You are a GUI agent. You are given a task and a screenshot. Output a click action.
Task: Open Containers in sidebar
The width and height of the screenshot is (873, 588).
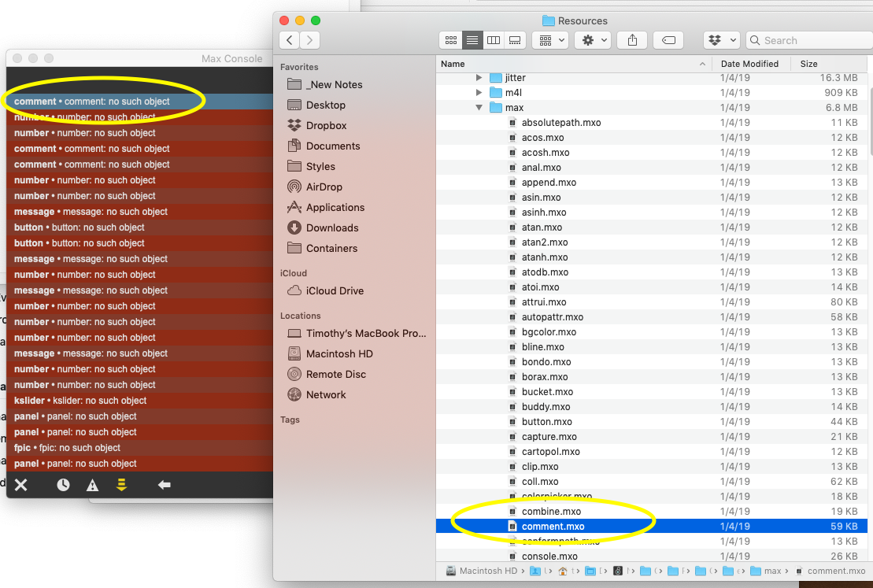point(323,248)
